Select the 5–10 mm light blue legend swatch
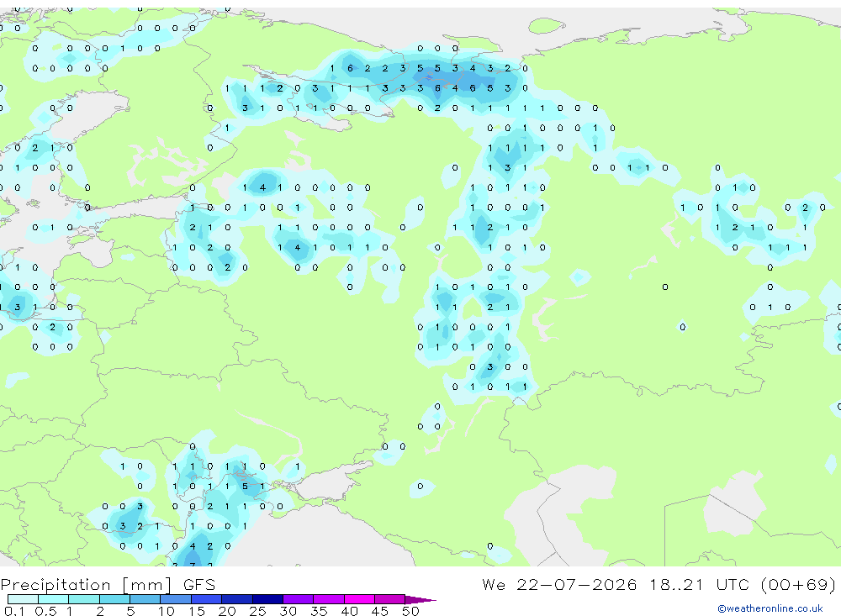This screenshot has height=616, width=841. tap(145, 599)
